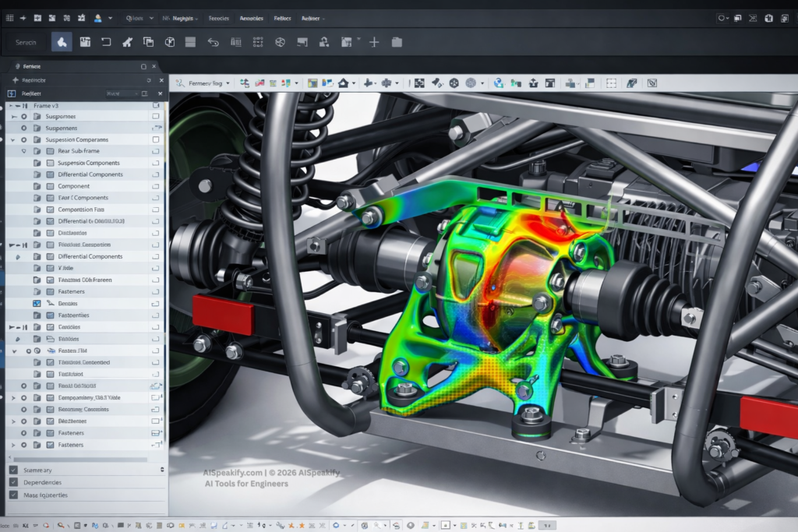This screenshot has width=798, height=532.
Task: Toggle visibility checkbox for Frame v3
Action: [155, 105]
